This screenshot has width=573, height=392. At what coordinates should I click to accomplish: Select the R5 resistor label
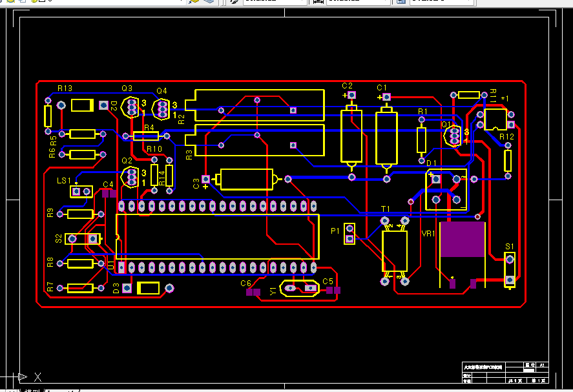[54, 141]
